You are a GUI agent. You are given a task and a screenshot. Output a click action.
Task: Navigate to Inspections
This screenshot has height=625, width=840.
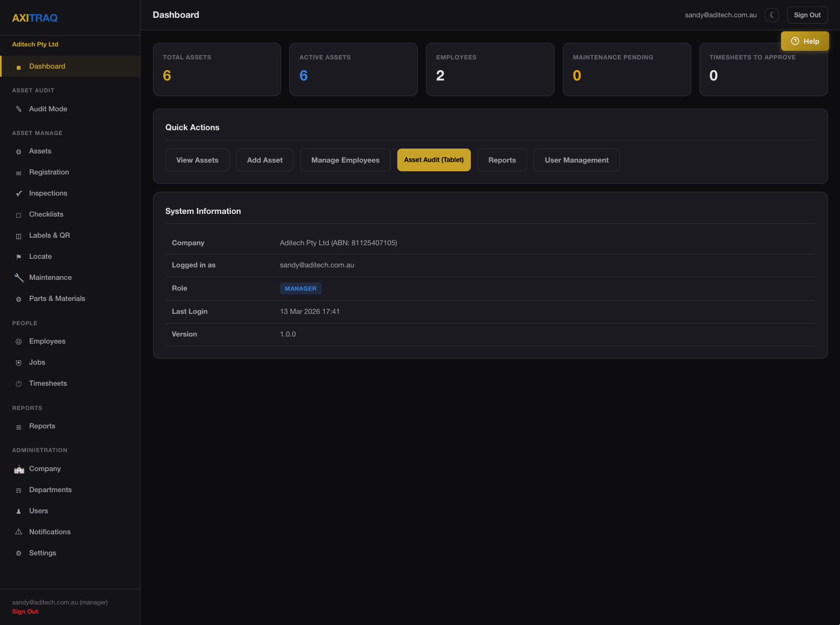(x=70, y=193)
